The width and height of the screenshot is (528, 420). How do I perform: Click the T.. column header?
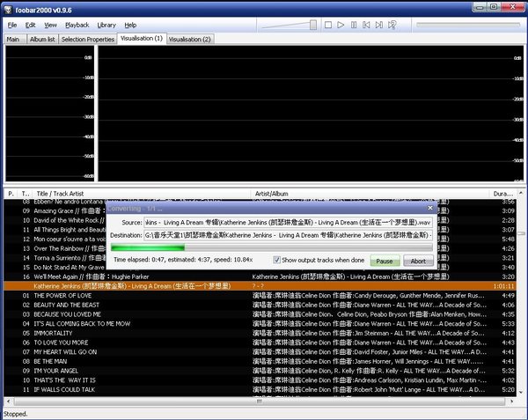[x=26, y=194]
